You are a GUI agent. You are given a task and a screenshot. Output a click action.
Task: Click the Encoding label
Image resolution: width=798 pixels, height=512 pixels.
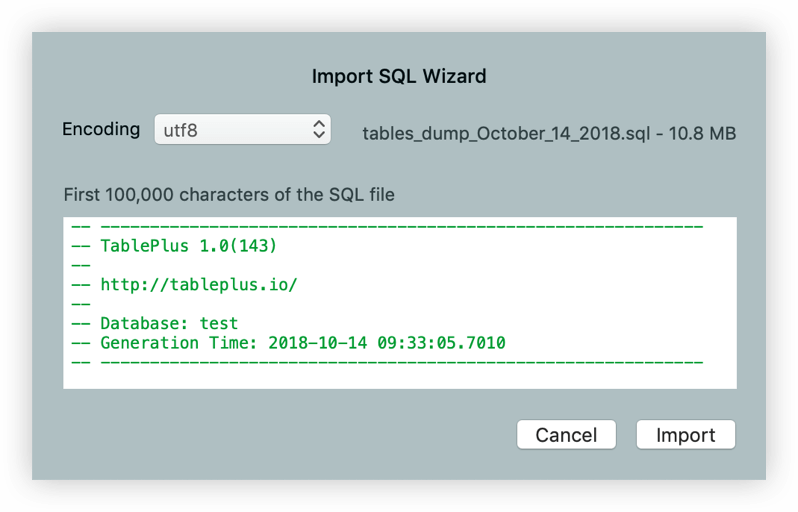(101, 129)
